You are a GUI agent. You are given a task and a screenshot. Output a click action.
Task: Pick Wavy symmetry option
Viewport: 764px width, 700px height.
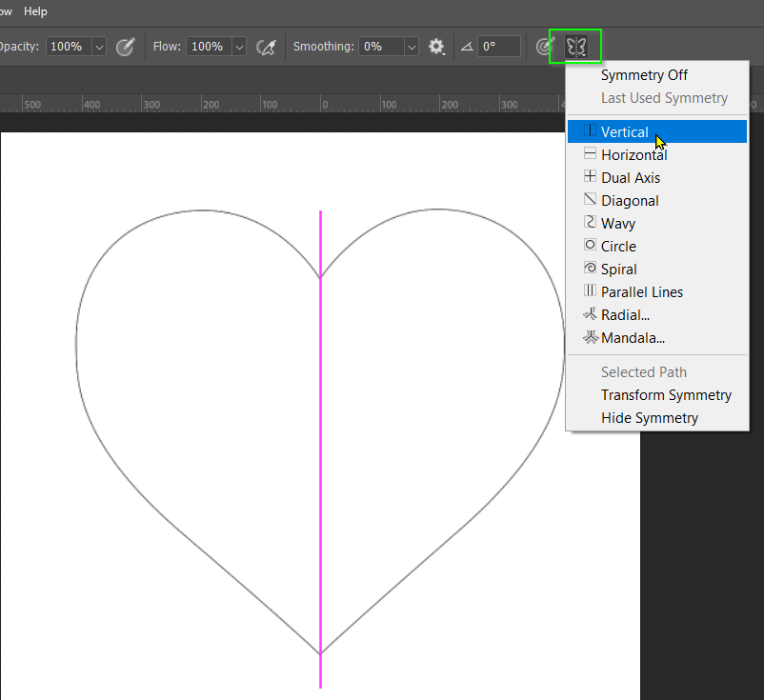click(x=617, y=224)
